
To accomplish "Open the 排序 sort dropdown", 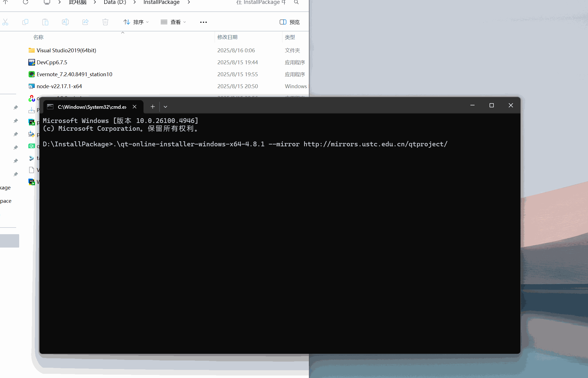I will [x=136, y=22].
